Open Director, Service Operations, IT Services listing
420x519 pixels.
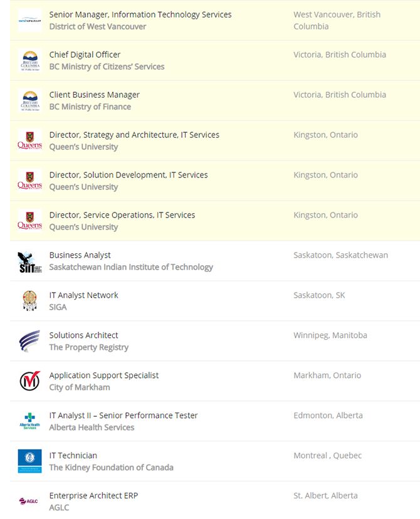(122, 215)
